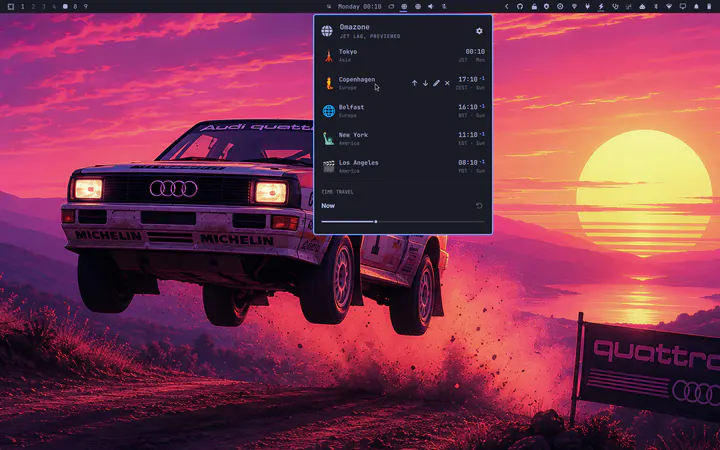Click Tokyo's 08:10 time value
720x450 pixels.
(475, 52)
